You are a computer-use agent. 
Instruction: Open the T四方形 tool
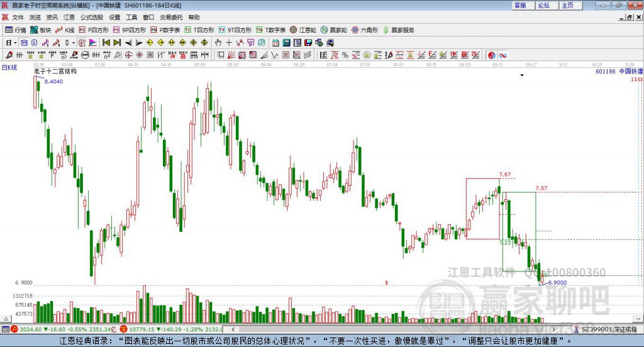coord(199,30)
